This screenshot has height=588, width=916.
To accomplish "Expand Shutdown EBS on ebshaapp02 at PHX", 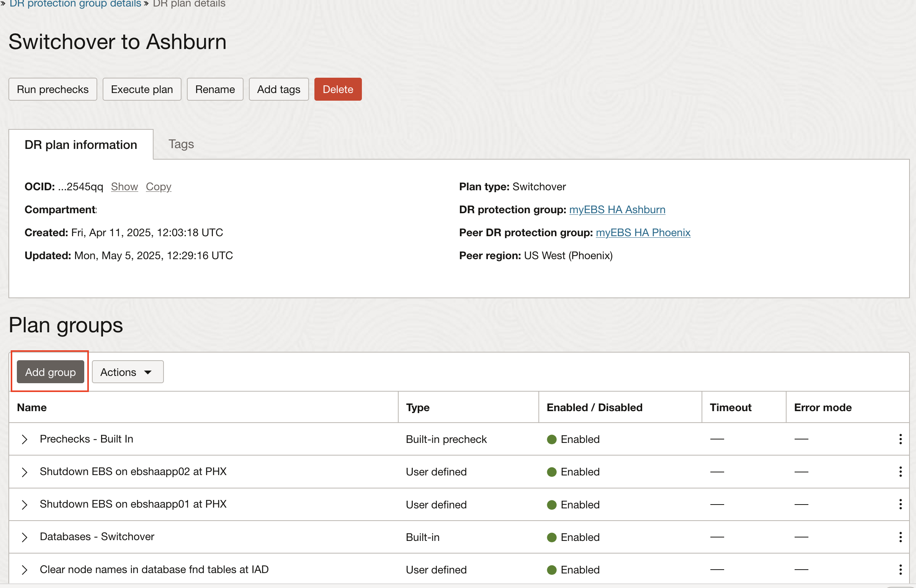I will [25, 472].
